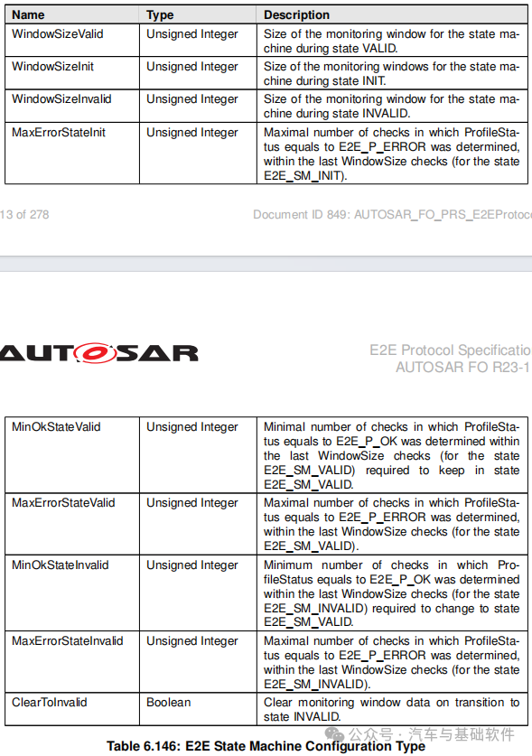The height and width of the screenshot is (756, 532).
Task: Click the MaxErrorStateInvalid description mentioning E2E_SM_INVALID
Action: tap(392, 662)
